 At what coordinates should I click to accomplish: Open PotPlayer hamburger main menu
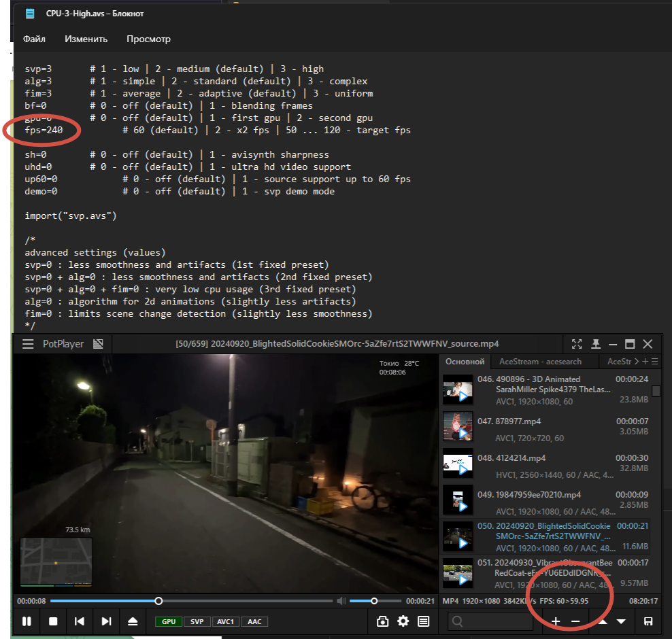tap(28, 344)
